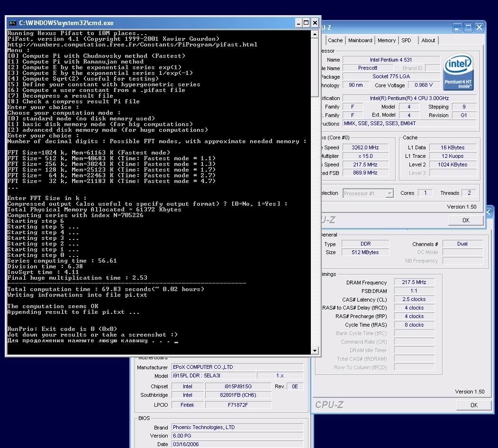Screen dimensions: 498x448
Task: Click the cmd window scrollbar down arrow
Action: coord(315,350)
